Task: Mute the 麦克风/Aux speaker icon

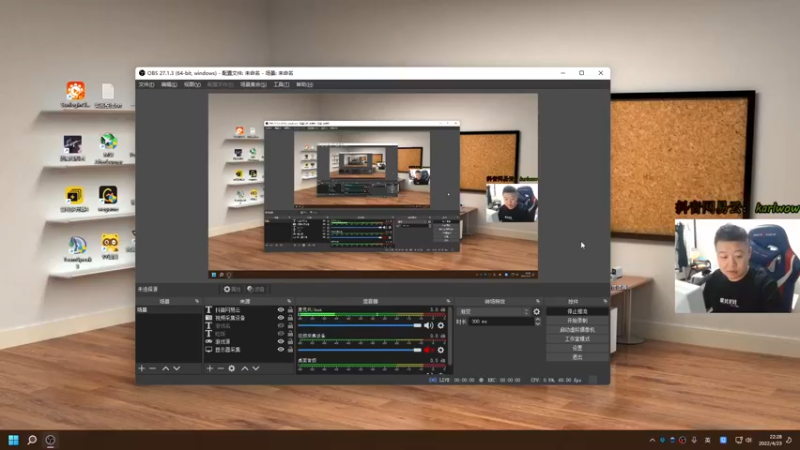Action: 429,326
